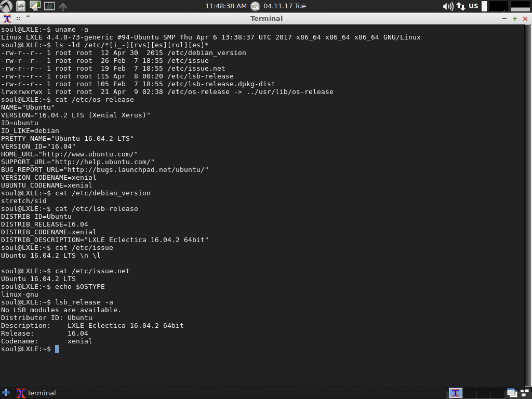The width and height of the screenshot is (532, 399).
Task: Click the memory usage monitor in panel
Action: coord(521,6)
